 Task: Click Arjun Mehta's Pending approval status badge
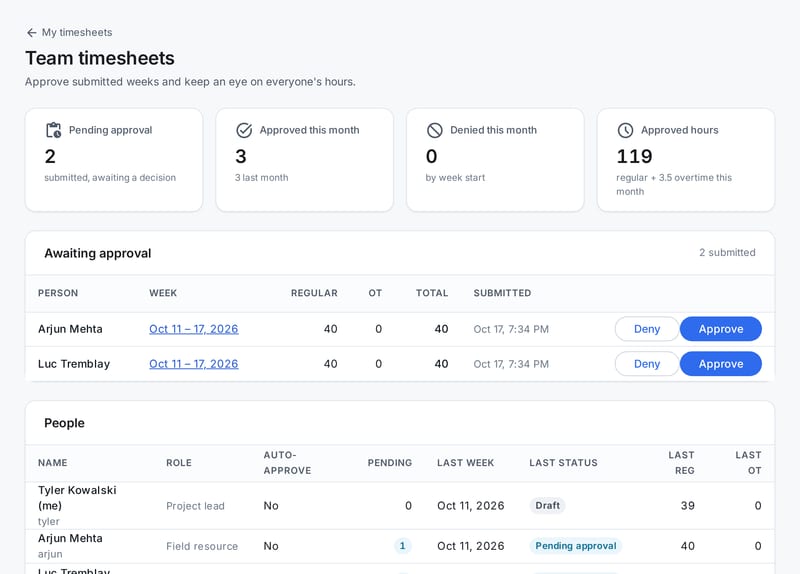576,546
